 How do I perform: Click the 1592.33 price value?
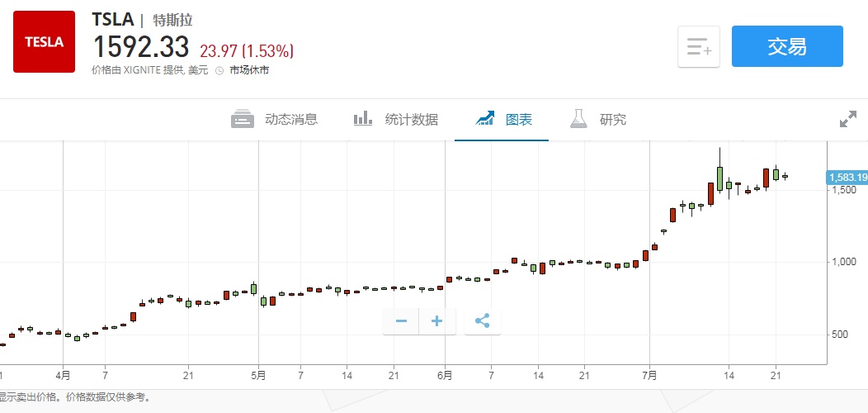pos(140,47)
